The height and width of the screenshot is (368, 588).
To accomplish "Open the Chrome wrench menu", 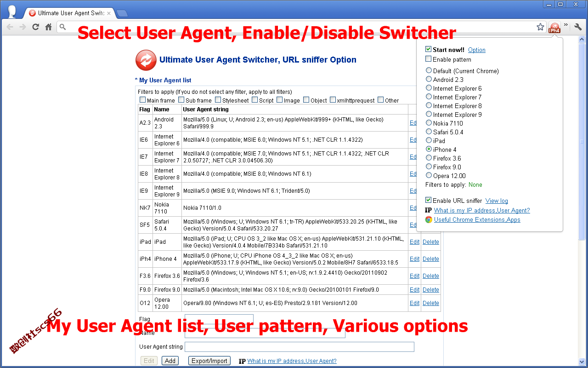I will (578, 27).
